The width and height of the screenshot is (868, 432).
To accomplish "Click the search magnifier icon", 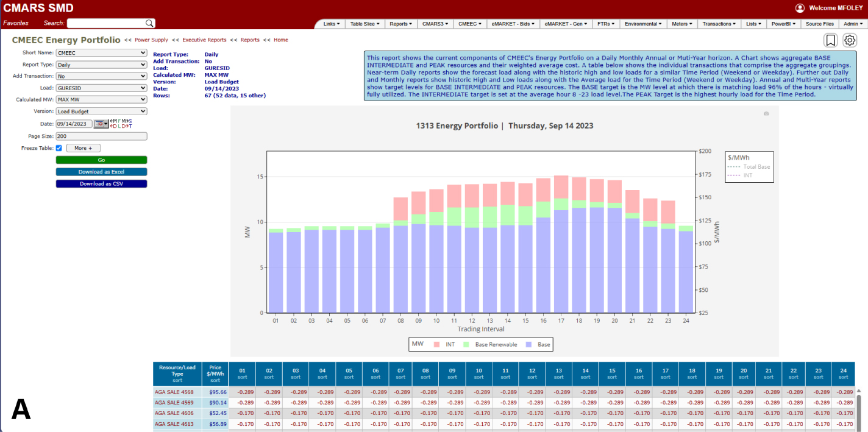I will coord(149,23).
